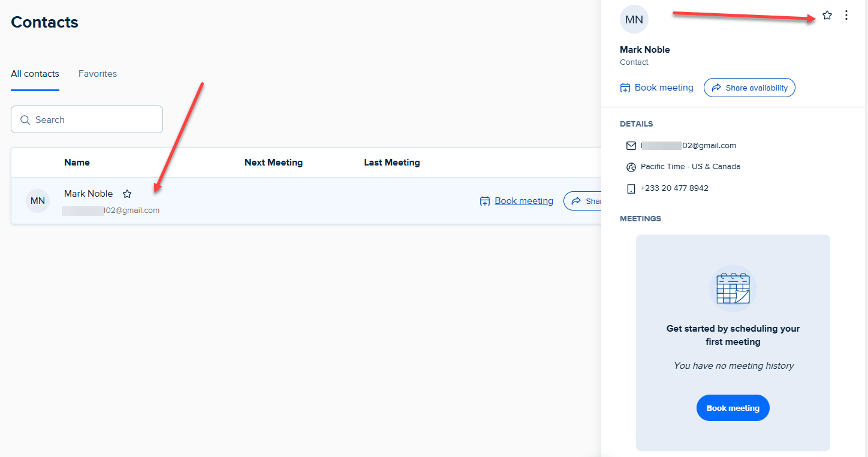Screen dimensions: 868x457
Task: Select the MN avatar in the contacts table row
Action: (38, 201)
